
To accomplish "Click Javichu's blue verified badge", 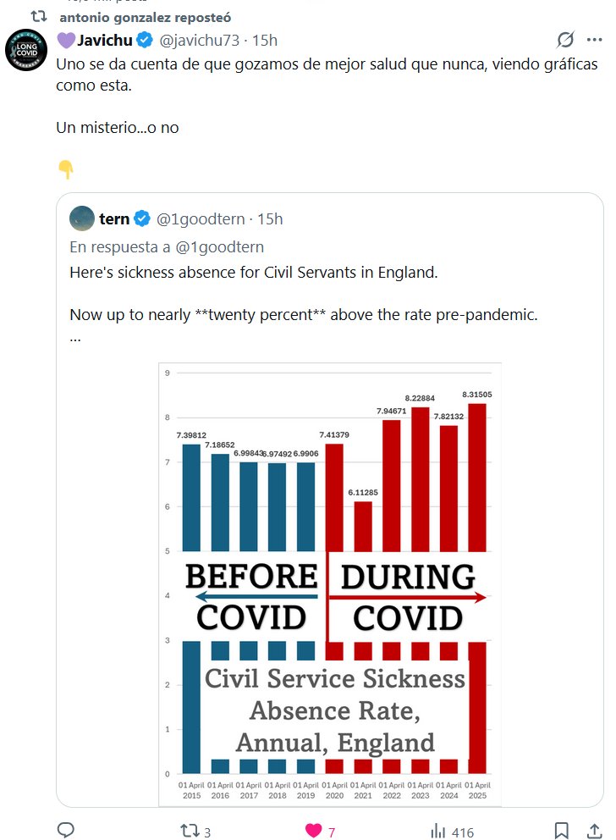I will [145, 40].
